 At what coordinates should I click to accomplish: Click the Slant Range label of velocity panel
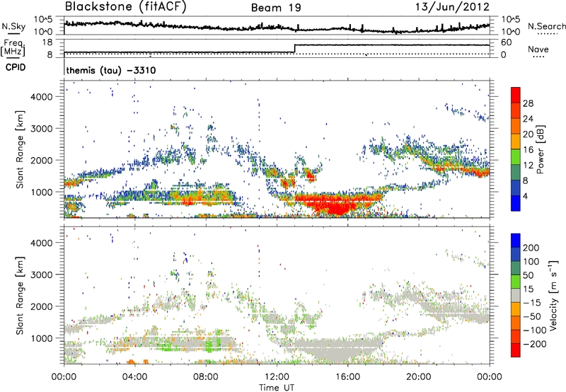click(20, 296)
